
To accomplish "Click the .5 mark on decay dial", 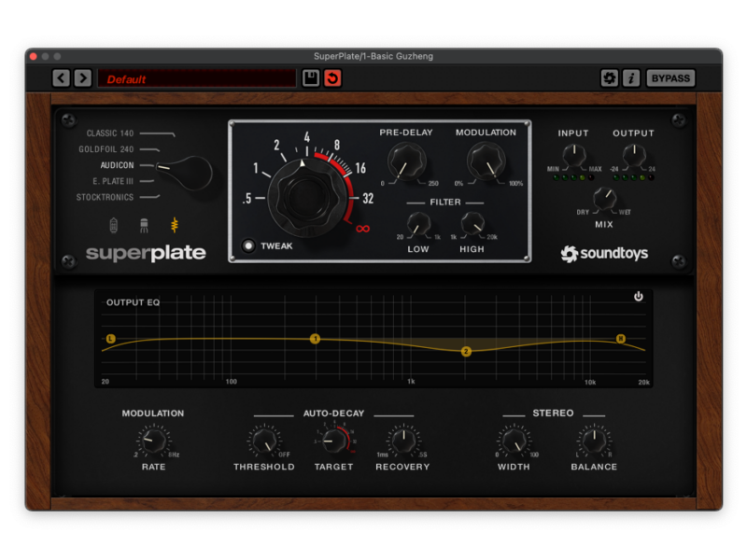I will pyautogui.click(x=247, y=199).
